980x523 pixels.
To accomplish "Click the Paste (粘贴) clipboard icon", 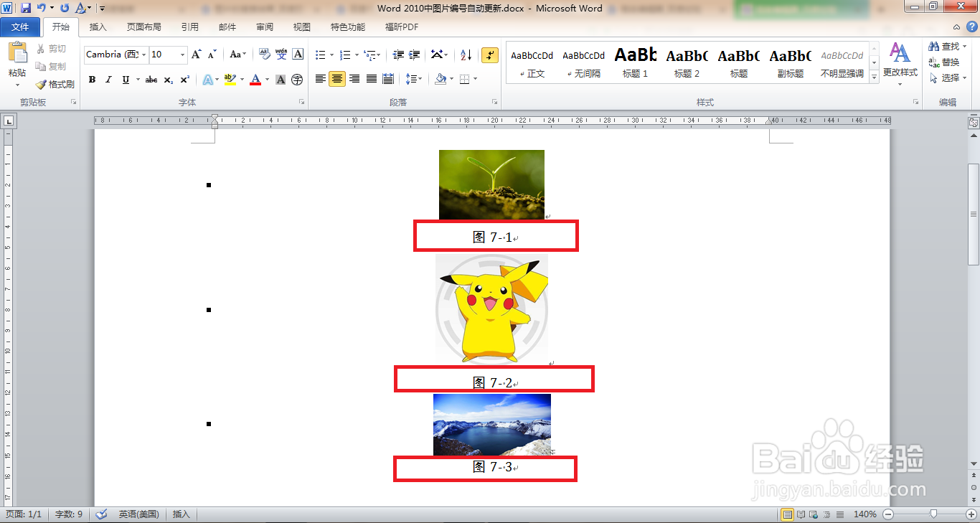I will pyautogui.click(x=17, y=54).
